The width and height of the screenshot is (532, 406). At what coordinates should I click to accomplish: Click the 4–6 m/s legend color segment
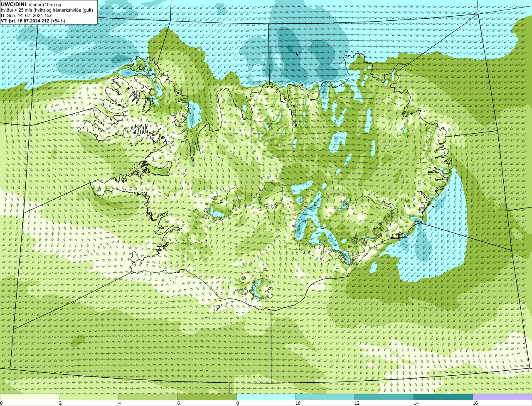coord(148,397)
